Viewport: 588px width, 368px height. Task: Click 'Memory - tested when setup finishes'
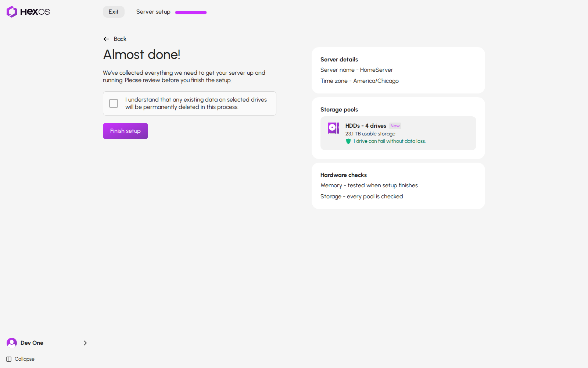point(369,185)
